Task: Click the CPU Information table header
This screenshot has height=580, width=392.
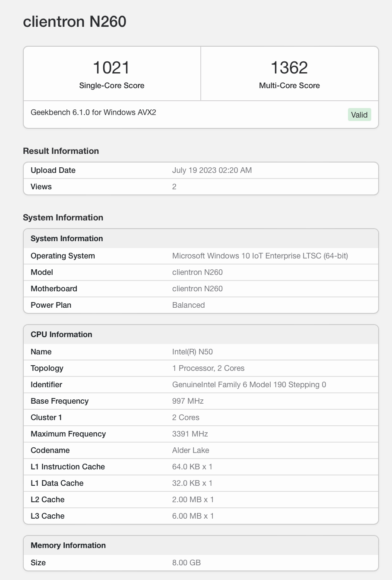Action: coord(61,335)
